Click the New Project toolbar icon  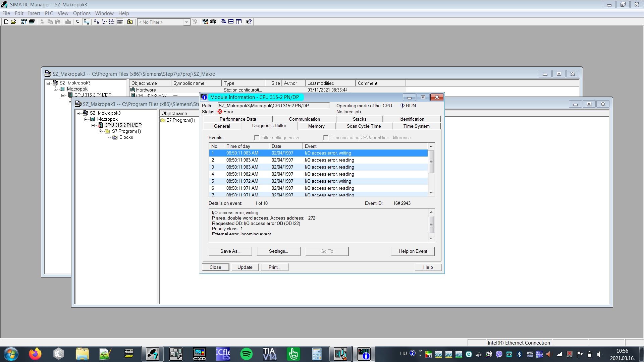6,22
